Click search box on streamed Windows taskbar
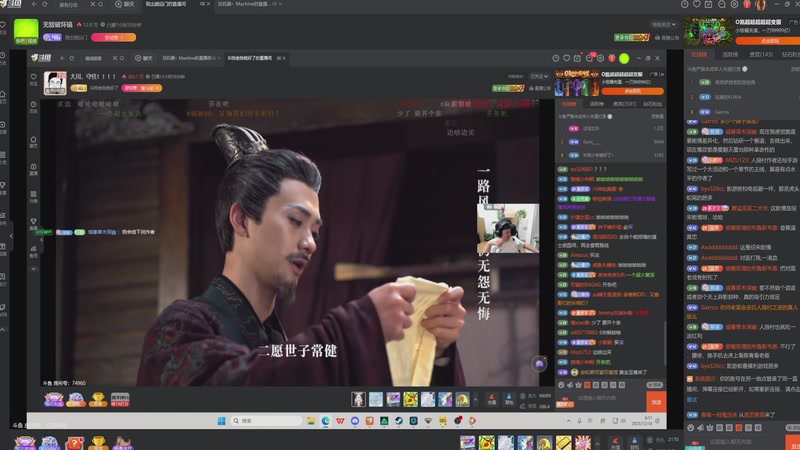Image resolution: width=800 pixels, height=450 pixels. click(265, 421)
